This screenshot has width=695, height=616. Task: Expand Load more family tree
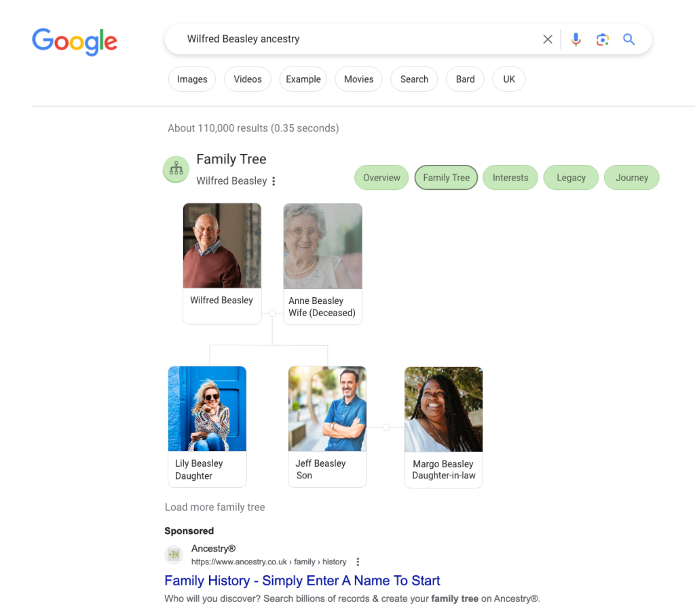pyautogui.click(x=214, y=507)
